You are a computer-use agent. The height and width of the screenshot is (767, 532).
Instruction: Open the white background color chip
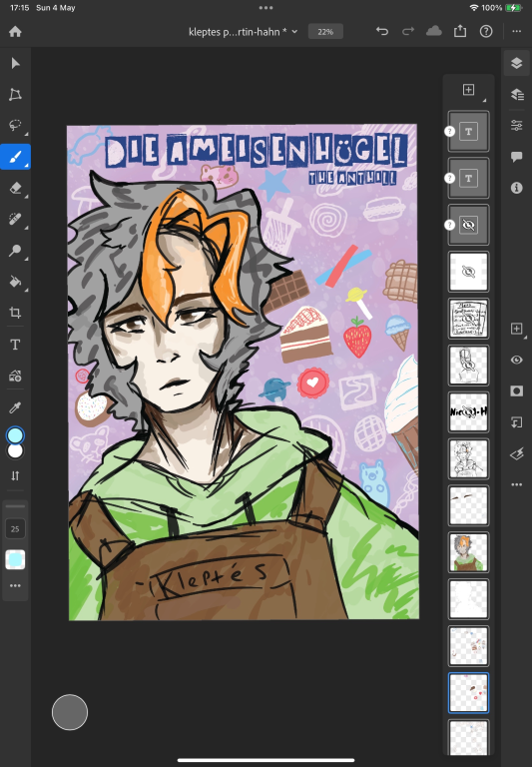(x=15, y=451)
